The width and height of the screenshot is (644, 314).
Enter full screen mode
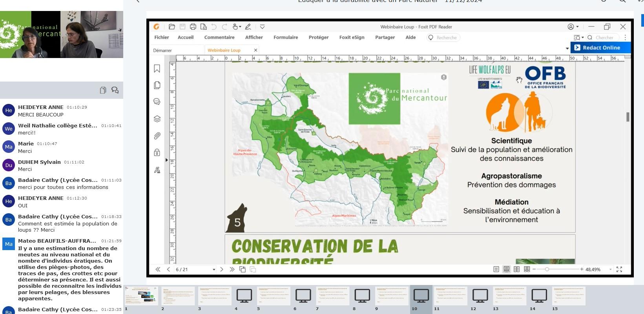click(619, 269)
